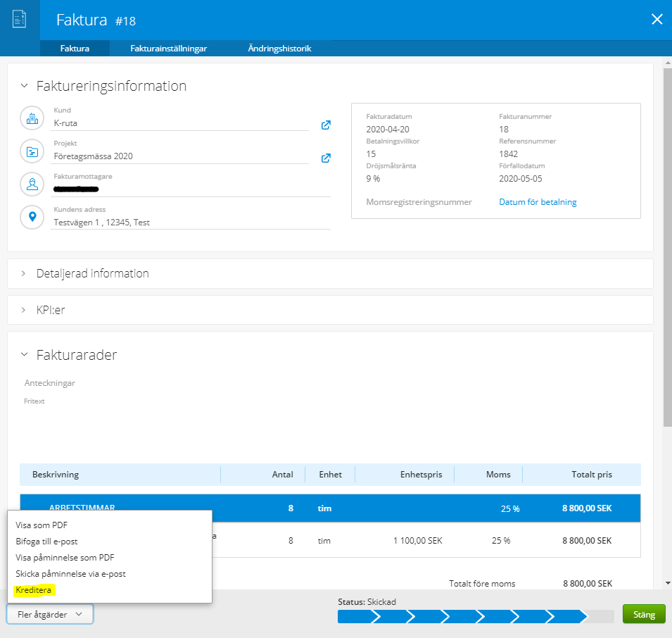
Task: Click the project folder icon beside Projekt
Action: [x=32, y=152]
